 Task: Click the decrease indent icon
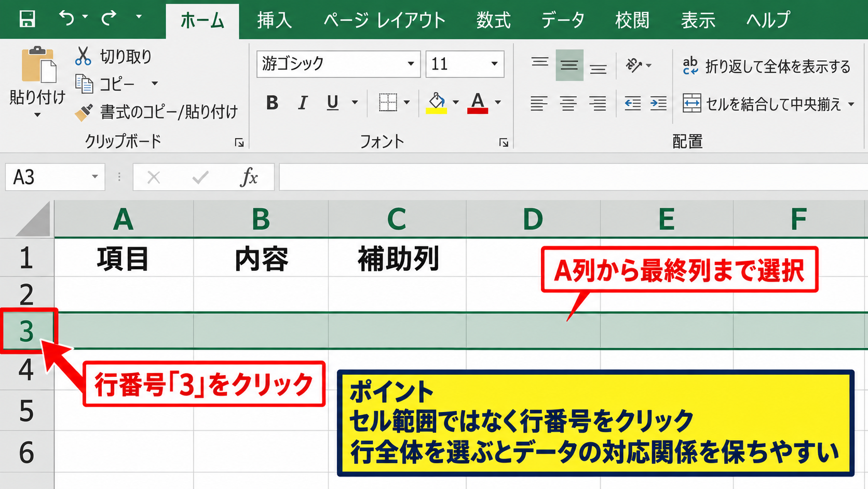[632, 103]
